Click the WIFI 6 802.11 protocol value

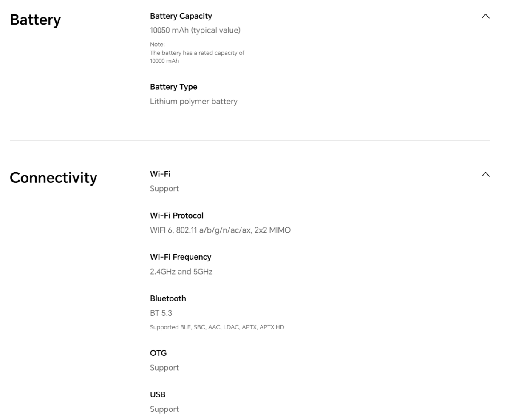(220, 230)
